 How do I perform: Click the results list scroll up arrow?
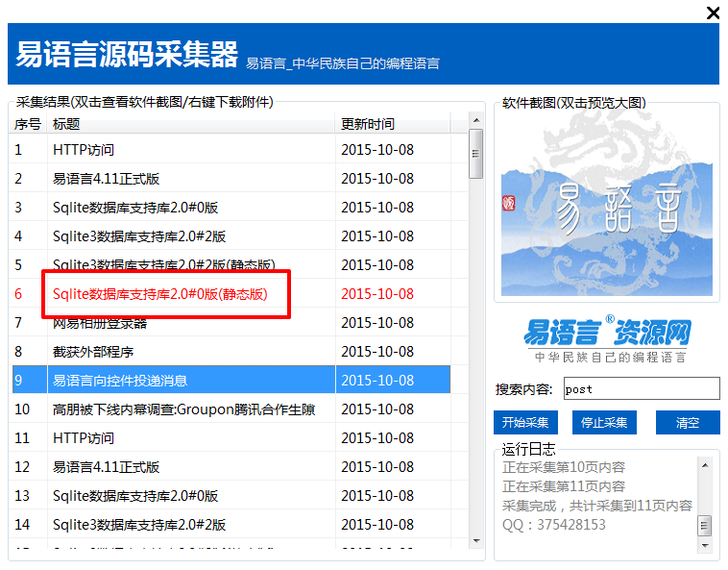point(476,120)
